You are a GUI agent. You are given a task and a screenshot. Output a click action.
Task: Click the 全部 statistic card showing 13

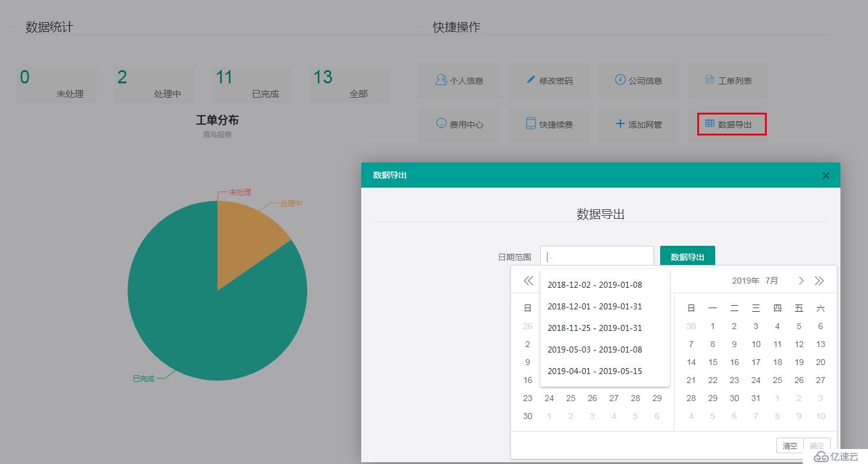pos(349,85)
